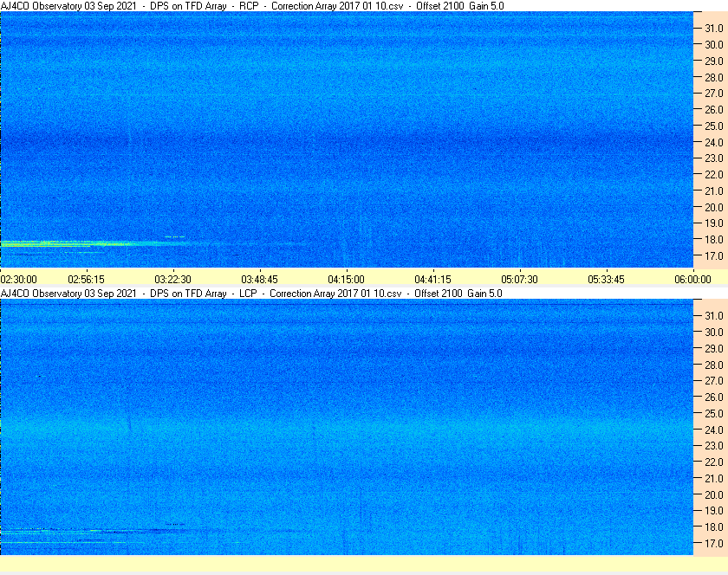Pick the 17.0 frequency label on LCP chart
The width and height of the screenshot is (728, 575).
pyautogui.click(x=714, y=544)
